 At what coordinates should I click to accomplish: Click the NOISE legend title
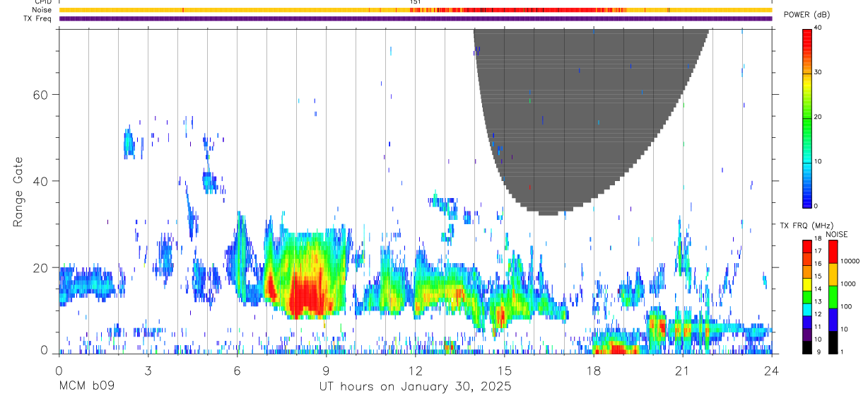pyautogui.click(x=836, y=234)
